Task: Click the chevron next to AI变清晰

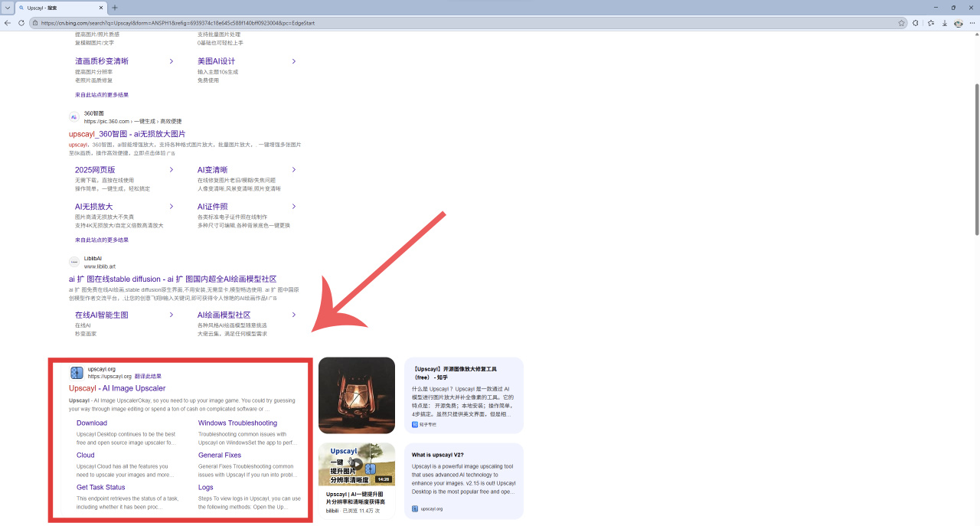Action: [x=293, y=170]
